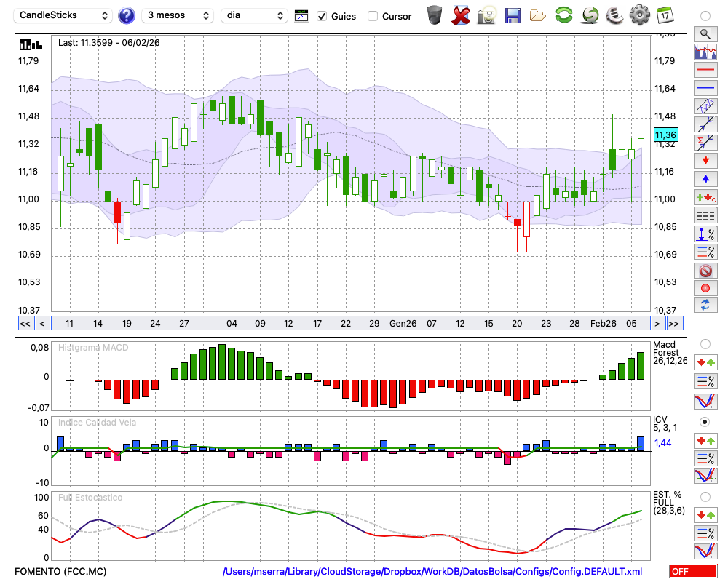
Task: Click the trash can icon in toolbar
Action: (x=435, y=15)
